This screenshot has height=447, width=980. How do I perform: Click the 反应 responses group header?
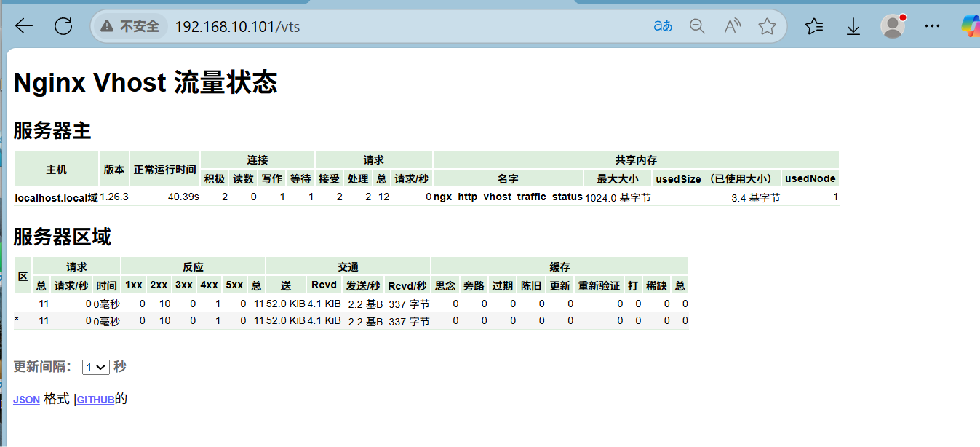[x=193, y=266]
